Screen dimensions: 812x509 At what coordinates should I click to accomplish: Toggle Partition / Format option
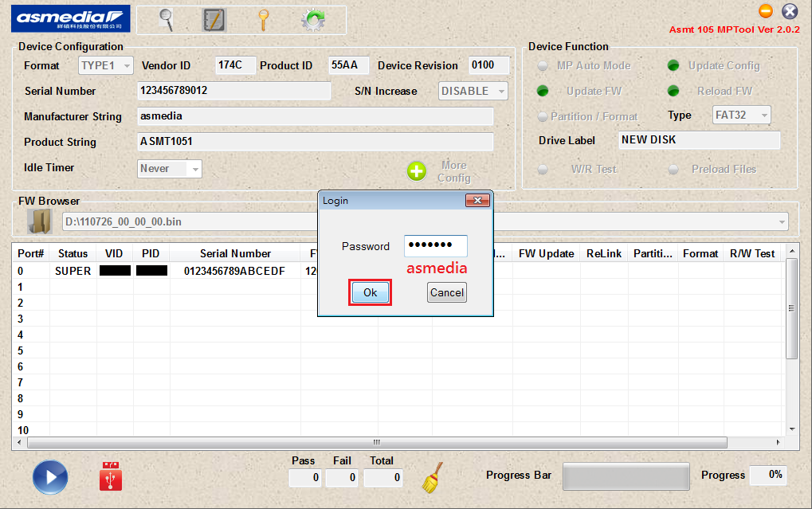coord(542,116)
